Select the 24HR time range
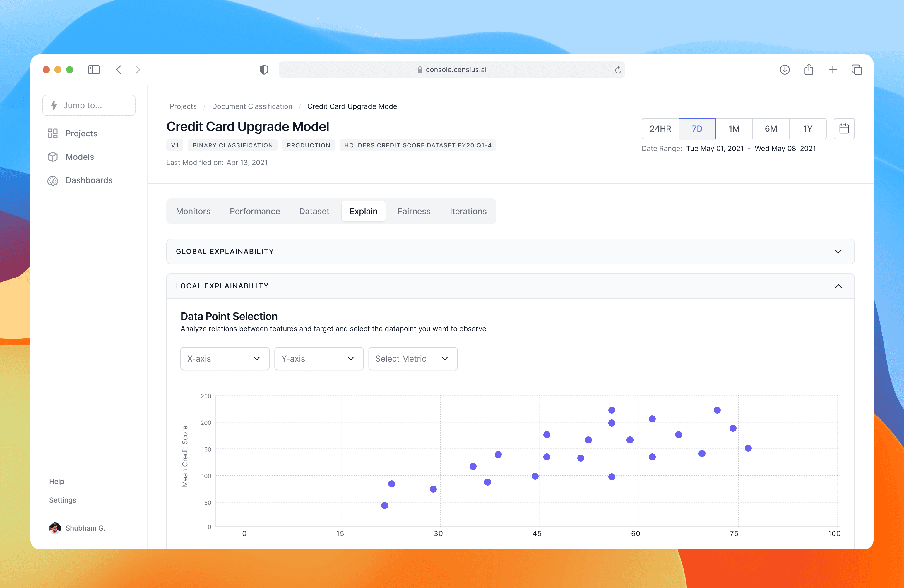 pyautogui.click(x=660, y=129)
